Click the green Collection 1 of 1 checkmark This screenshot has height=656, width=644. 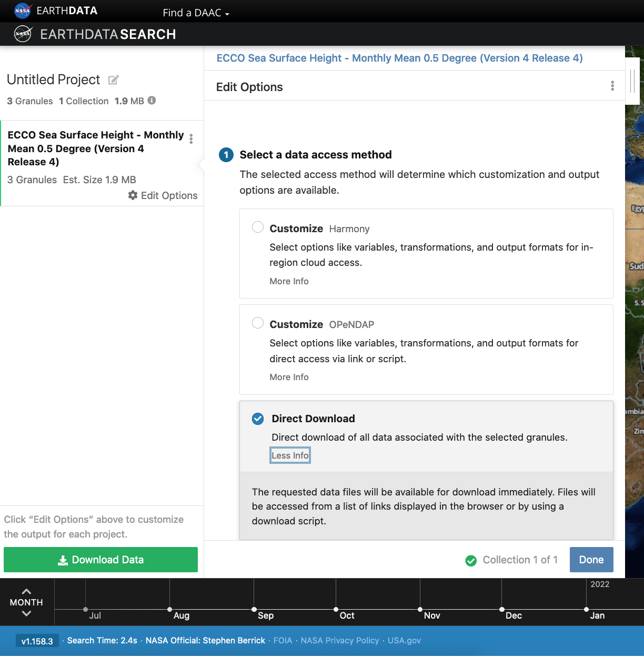click(471, 560)
